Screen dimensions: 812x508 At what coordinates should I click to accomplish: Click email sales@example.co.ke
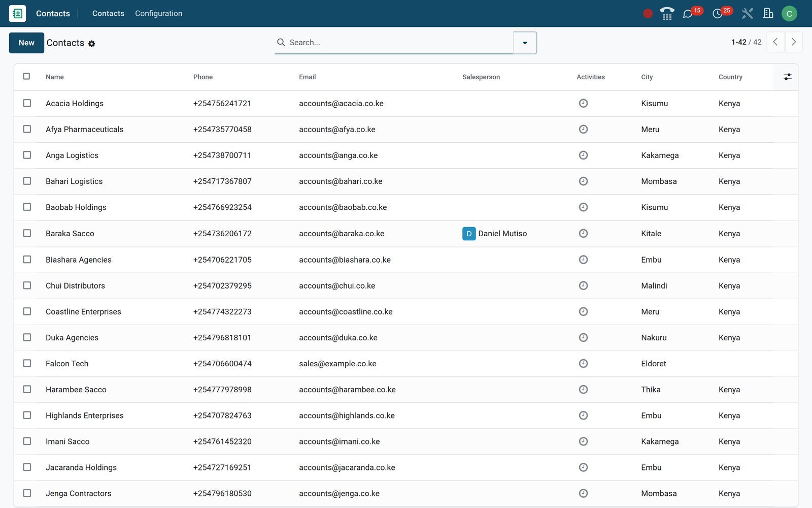point(337,364)
